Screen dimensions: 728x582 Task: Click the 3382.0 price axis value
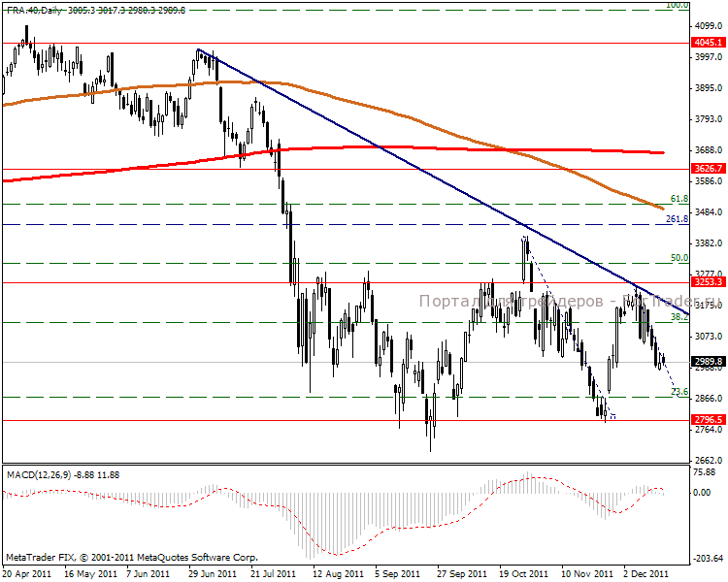tap(709, 242)
